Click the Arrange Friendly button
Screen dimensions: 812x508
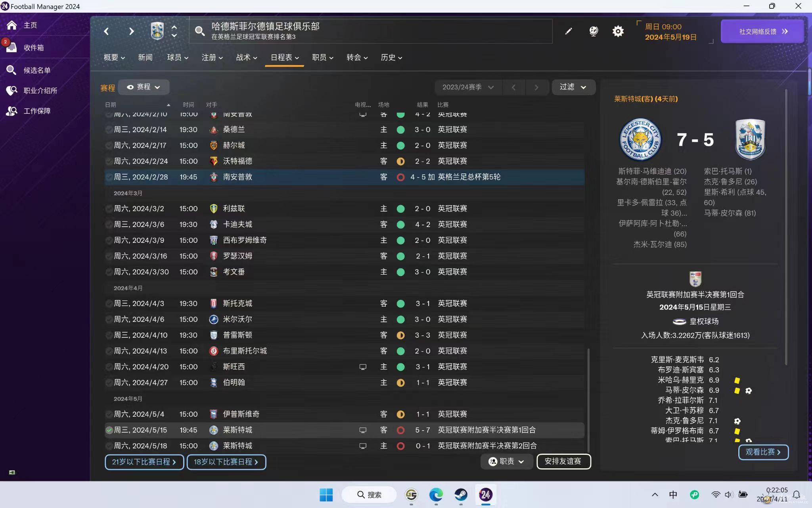pos(563,462)
